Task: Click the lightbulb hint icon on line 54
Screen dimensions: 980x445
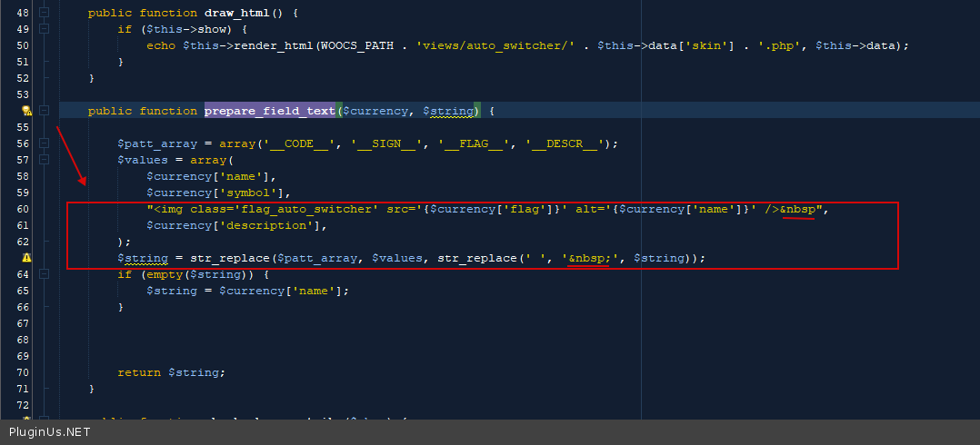Action: click(26, 111)
